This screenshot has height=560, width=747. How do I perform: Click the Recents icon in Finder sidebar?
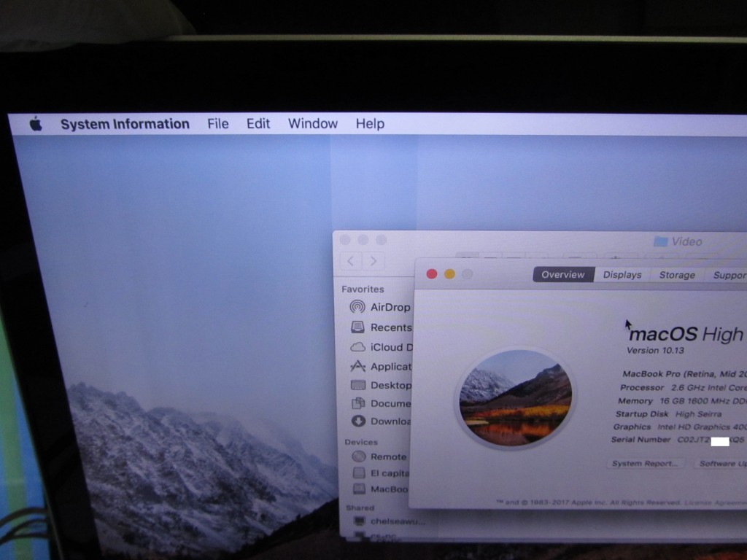(x=357, y=327)
